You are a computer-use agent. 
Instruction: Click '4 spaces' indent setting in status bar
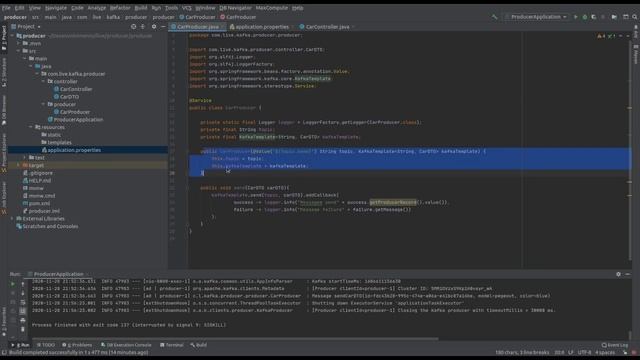605,353
